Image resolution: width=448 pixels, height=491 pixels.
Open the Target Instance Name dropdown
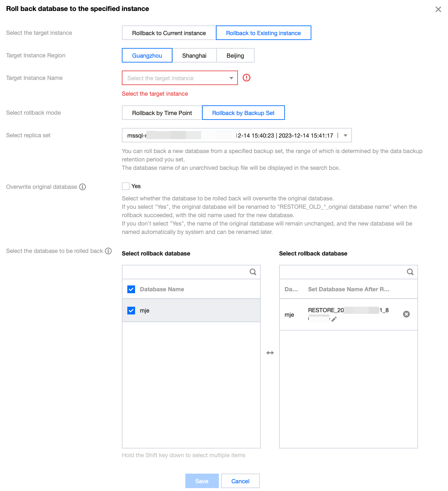coord(180,78)
